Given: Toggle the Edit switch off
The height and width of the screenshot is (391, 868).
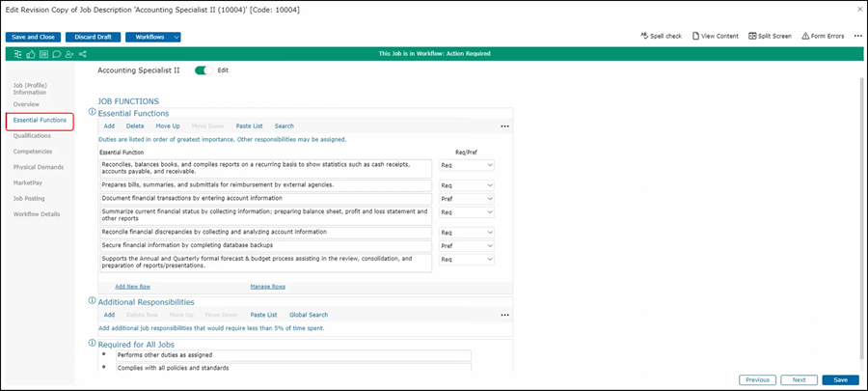Looking at the screenshot, I should [203, 70].
